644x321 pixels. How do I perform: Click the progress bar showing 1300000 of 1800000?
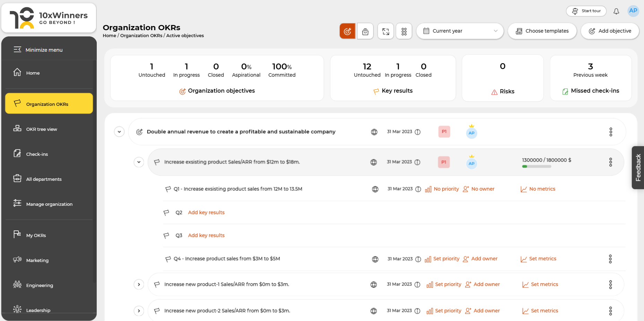click(x=536, y=166)
